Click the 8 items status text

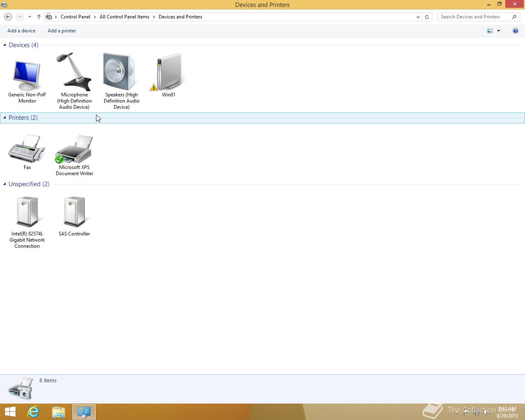coord(48,381)
